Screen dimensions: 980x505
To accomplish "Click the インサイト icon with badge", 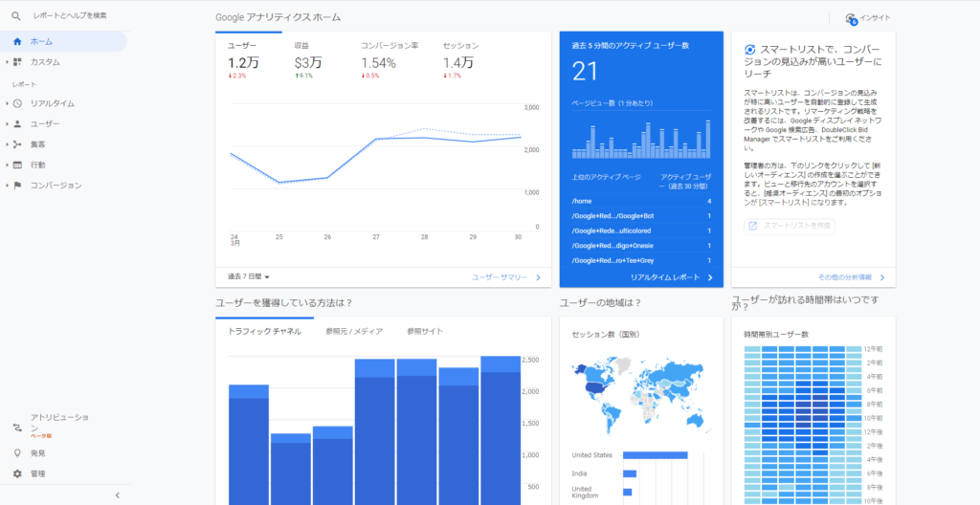I will [x=851, y=19].
